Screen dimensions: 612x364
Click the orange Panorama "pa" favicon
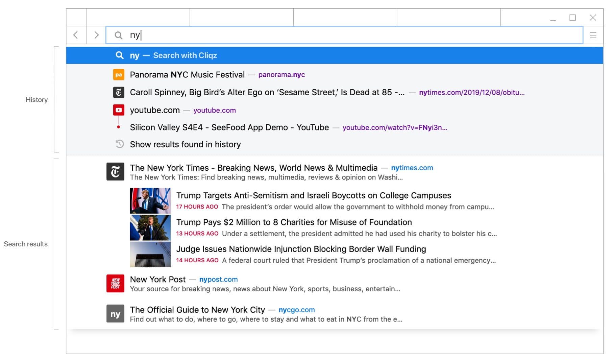(119, 75)
